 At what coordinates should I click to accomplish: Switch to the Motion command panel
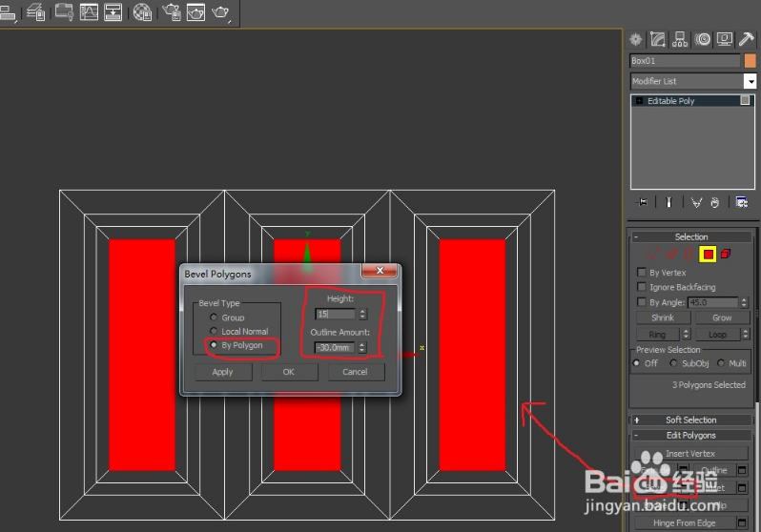point(702,39)
